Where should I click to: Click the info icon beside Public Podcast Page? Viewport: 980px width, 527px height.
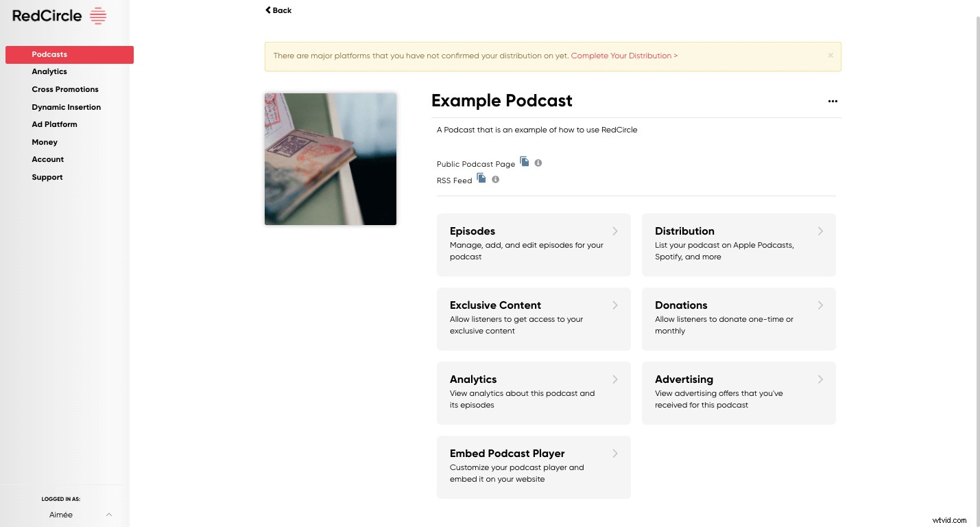coord(538,163)
